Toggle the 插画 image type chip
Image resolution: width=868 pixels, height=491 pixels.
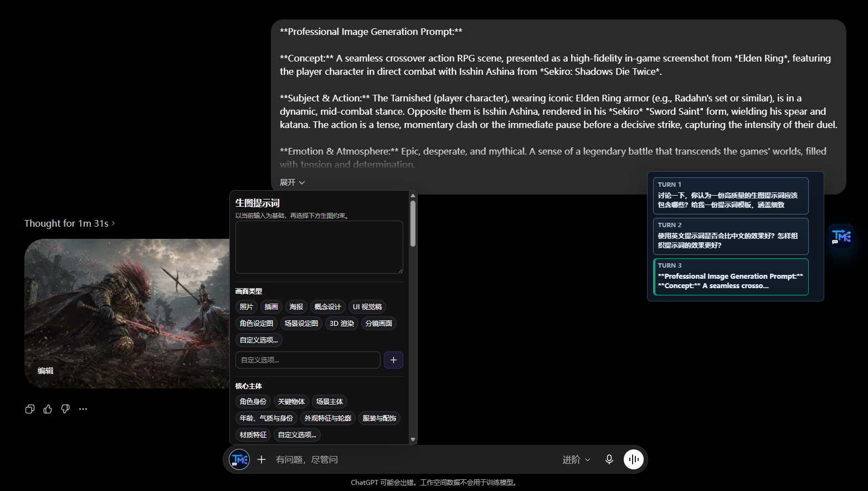(271, 307)
